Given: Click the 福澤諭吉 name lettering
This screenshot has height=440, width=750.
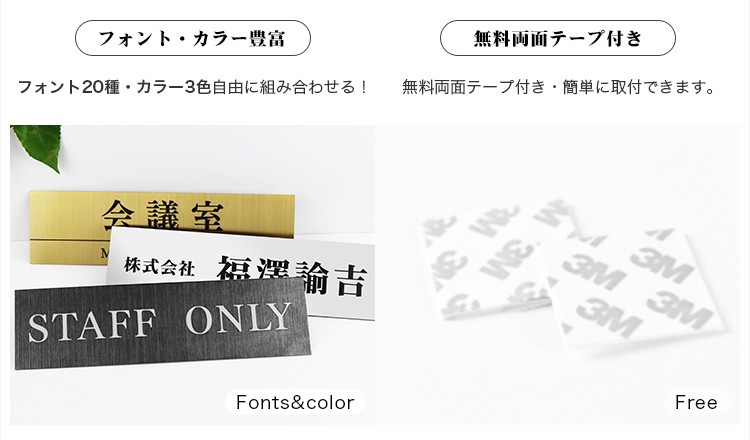Looking at the screenshot, I should [x=293, y=276].
